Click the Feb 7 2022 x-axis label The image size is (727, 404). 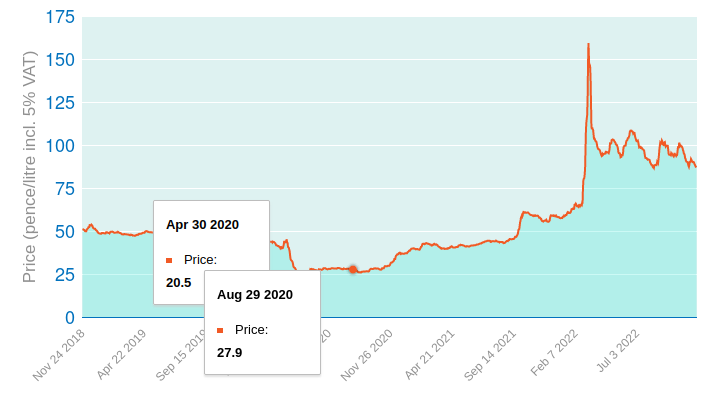pyautogui.click(x=555, y=355)
